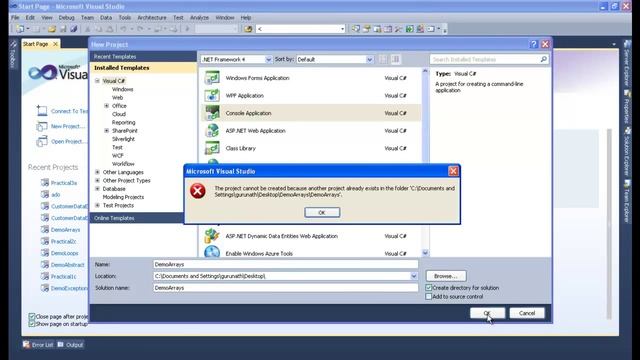Expand the Online Templates section

point(137,218)
